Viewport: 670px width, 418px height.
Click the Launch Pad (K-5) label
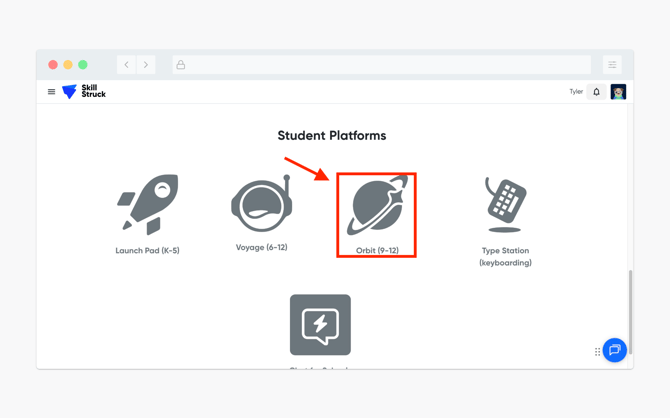(x=147, y=250)
